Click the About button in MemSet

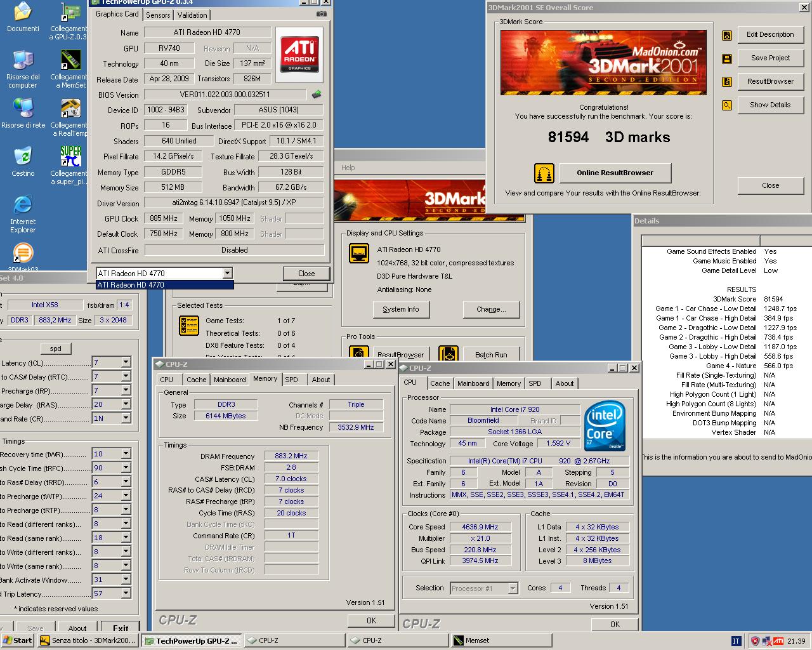point(77,628)
